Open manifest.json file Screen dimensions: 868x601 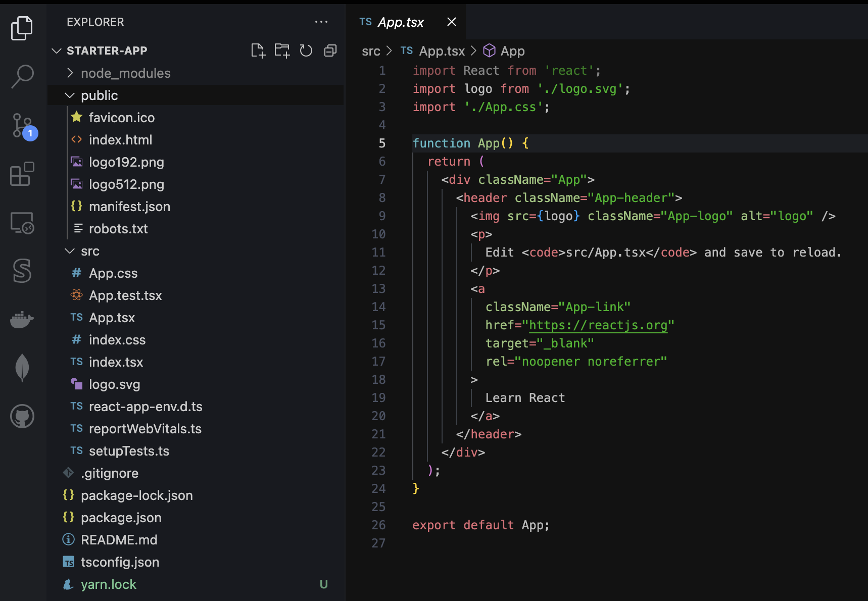click(196, 207)
